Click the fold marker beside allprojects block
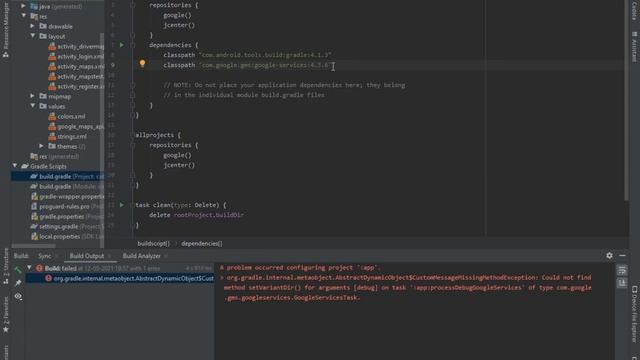Viewport: 640px width, 360px height. (133, 135)
